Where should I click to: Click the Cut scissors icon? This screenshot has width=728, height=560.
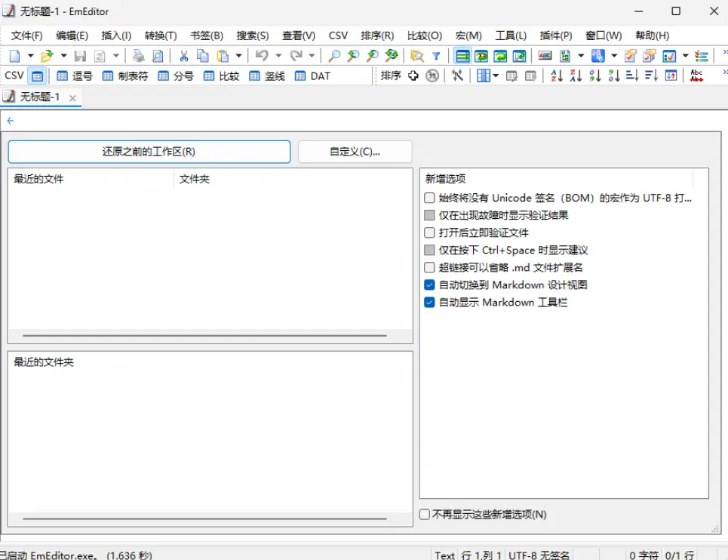[x=184, y=56]
